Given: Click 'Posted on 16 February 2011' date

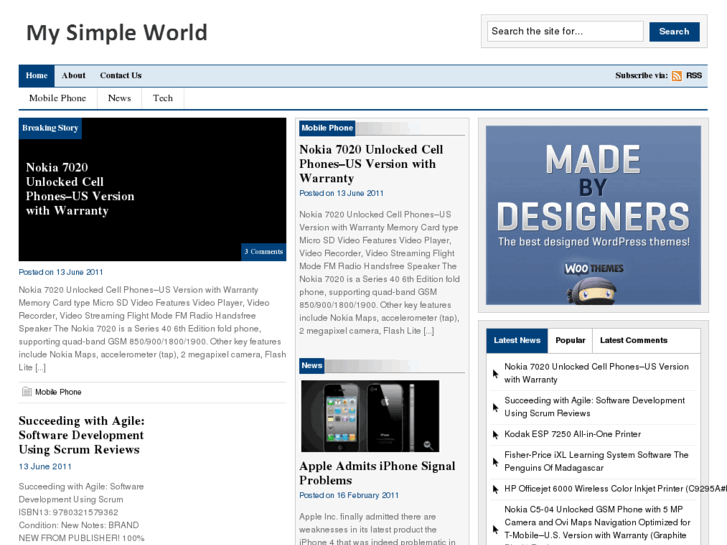Looking at the screenshot, I should point(349,495).
